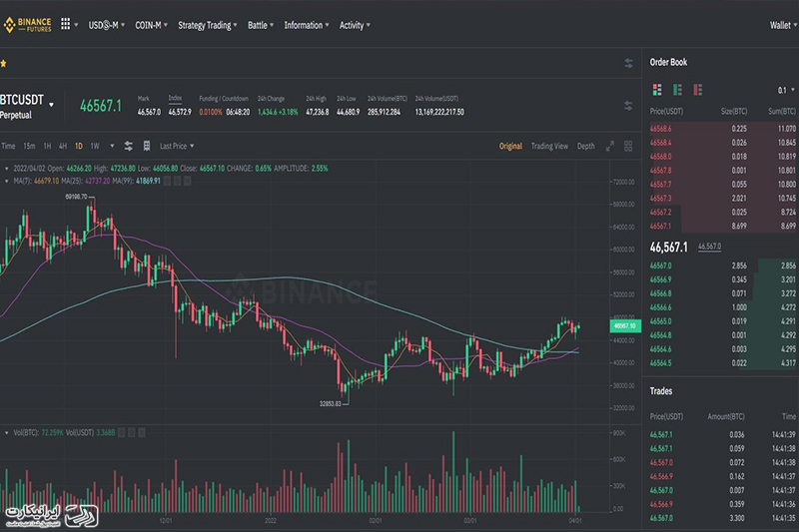Open Strategy Trading menu

tap(208, 25)
